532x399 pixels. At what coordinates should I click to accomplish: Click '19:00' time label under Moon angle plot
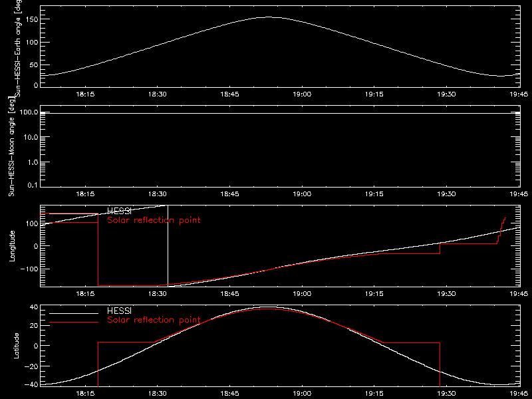click(x=302, y=194)
